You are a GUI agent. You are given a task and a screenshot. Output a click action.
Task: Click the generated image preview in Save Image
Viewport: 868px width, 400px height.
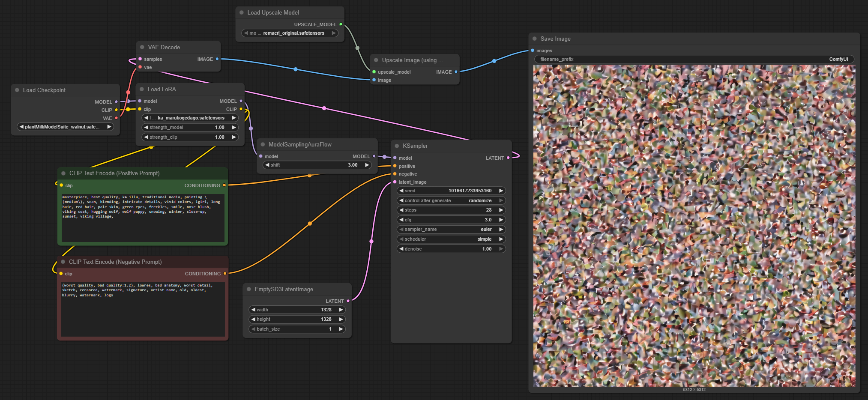coord(694,226)
